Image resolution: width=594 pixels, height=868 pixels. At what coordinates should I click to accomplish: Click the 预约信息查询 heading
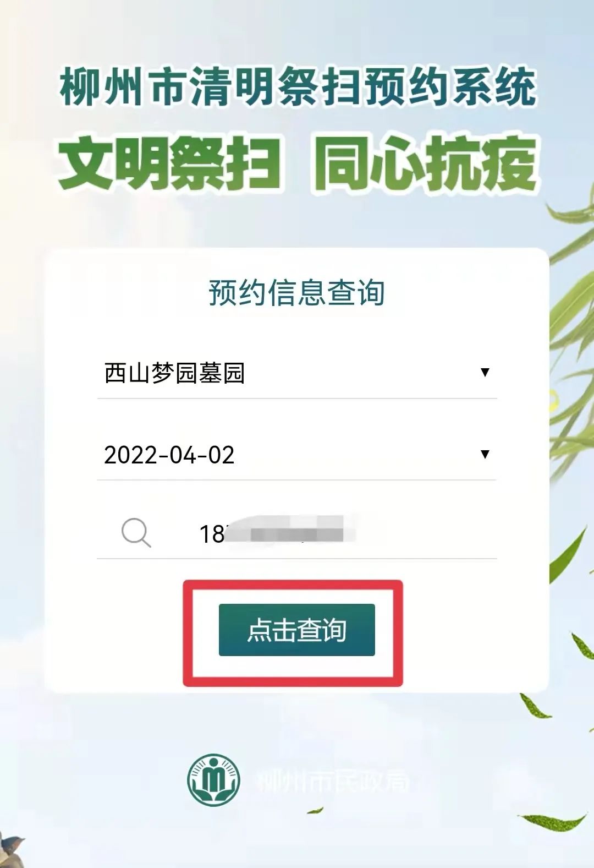click(x=296, y=292)
